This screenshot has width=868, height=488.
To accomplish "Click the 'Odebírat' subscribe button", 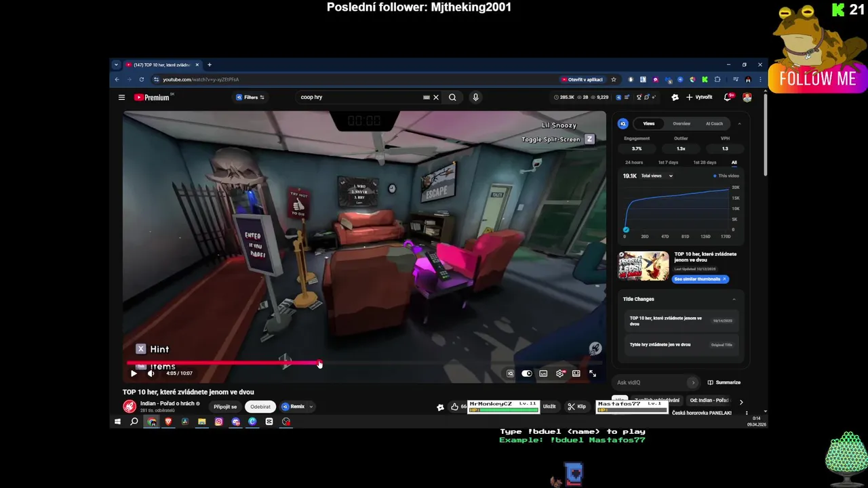I will coord(260,407).
